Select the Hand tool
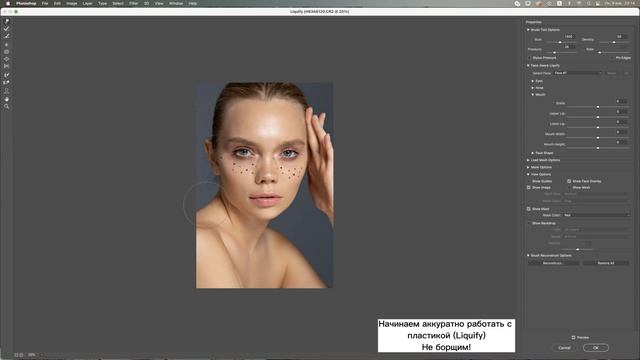The width and height of the screenshot is (640, 360). tap(7, 99)
